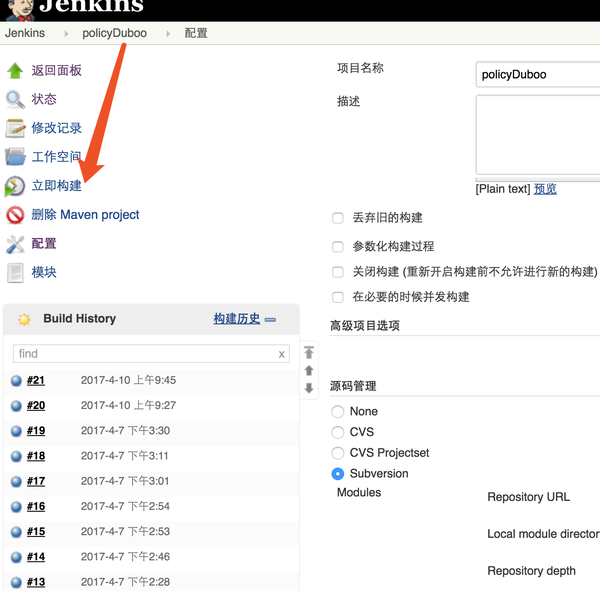Click the clock icon for 立即构建
This screenshot has height=591, width=600.
click(15, 186)
